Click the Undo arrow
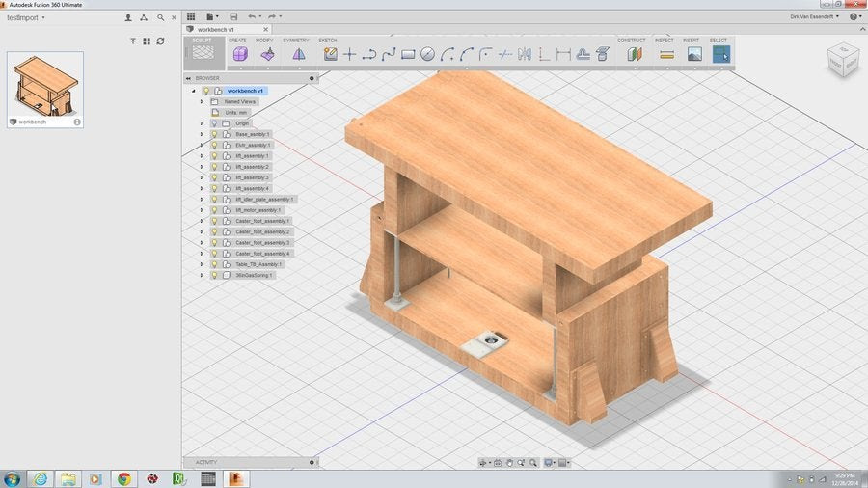This screenshot has height=488, width=868. pyautogui.click(x=252, y=16)
